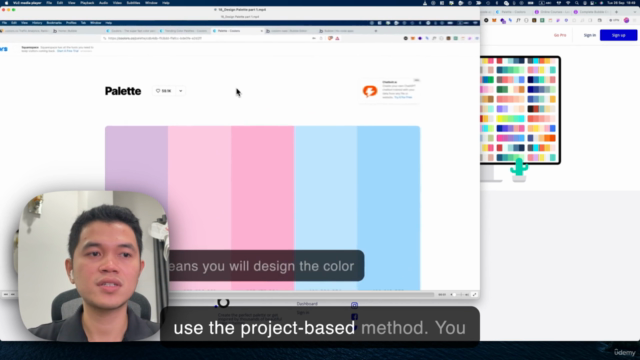Viewport: 640px width, 360px height.
Task: Click the Dashboard link in the footer
Action: click(307, 304)
